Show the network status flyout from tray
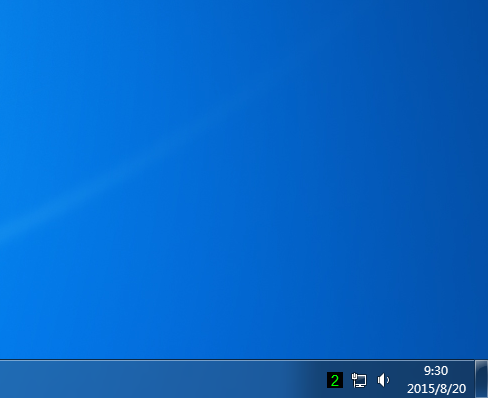The height and width of the screenshot is (398, 488). (359, 380)
